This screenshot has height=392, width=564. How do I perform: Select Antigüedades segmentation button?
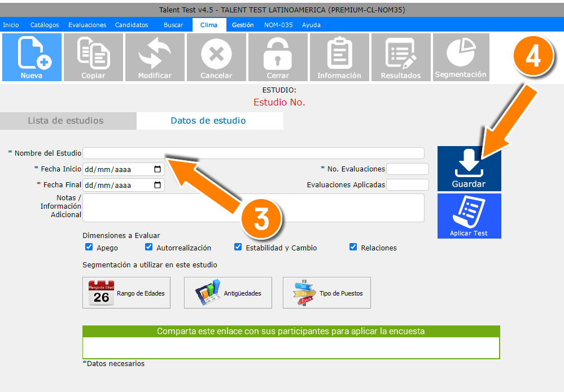[228, 293]
